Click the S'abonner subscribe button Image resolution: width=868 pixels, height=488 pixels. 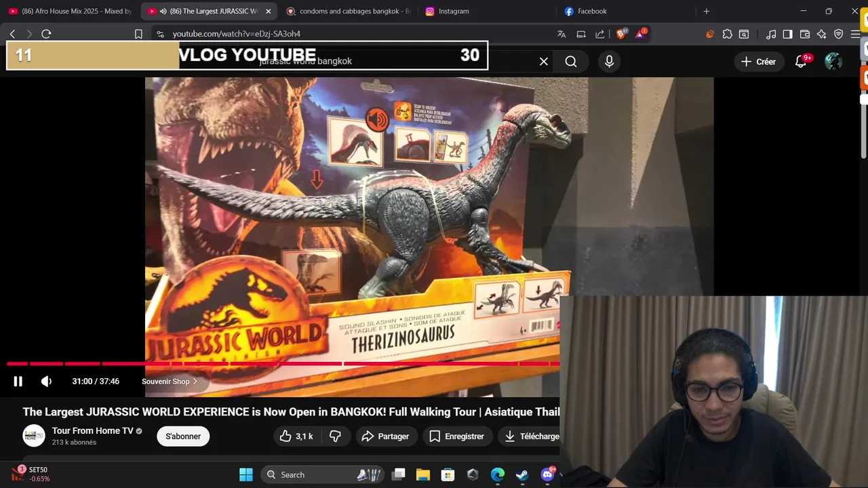click(x=183, y=436)
